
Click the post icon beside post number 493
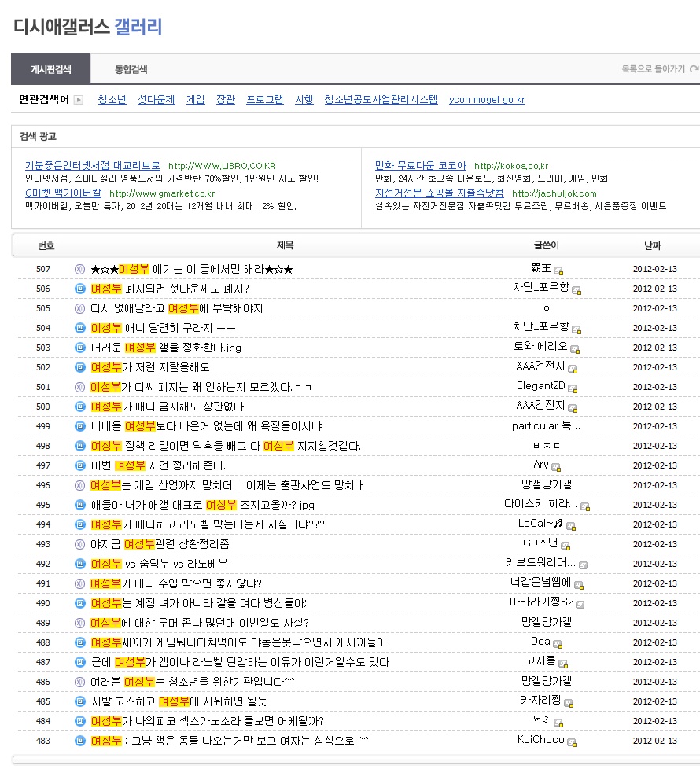point(79,544)
